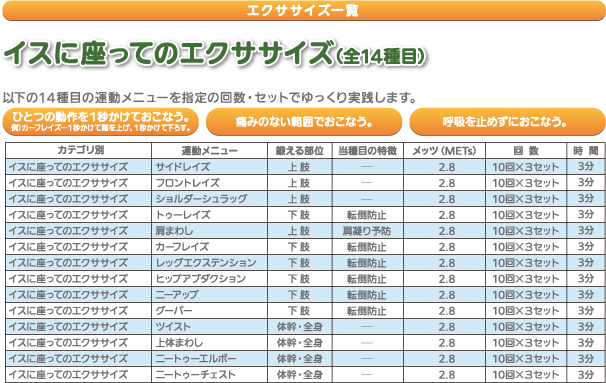606x383 pixels.
Task: Click the カテゴリ別 column header
Action: (78, 150)
